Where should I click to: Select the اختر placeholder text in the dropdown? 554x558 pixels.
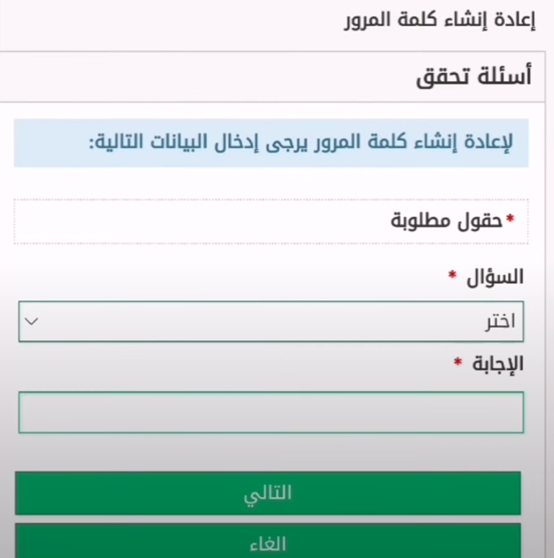tap(500, 322)
